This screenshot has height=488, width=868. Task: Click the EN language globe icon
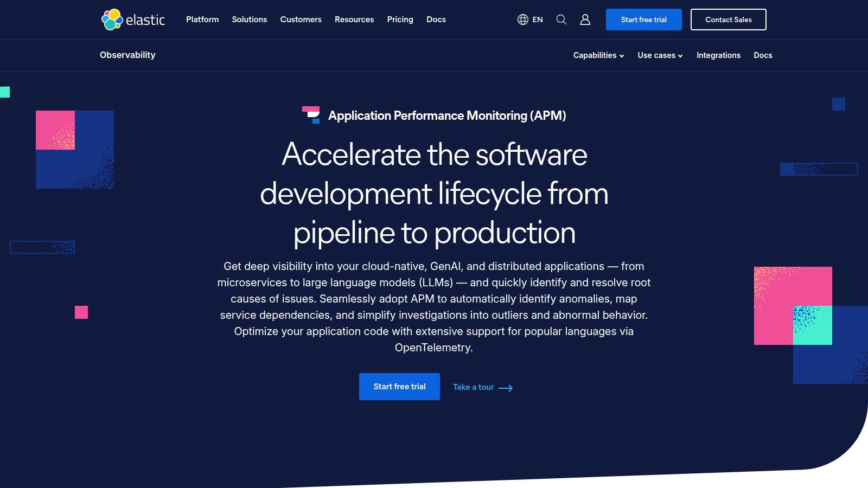click(522, 20)
